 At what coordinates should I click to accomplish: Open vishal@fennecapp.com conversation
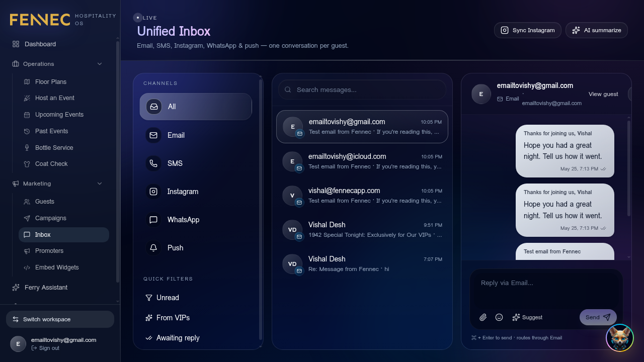362,196
